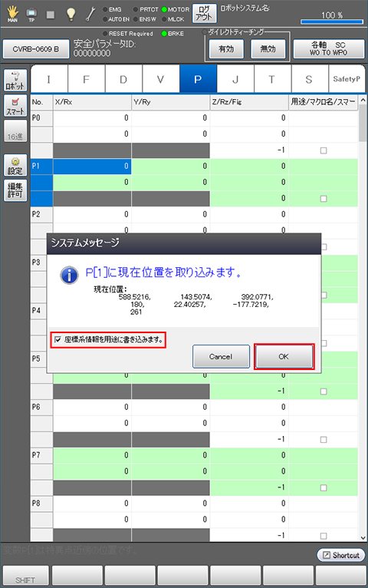Open the スマート sidebar button
The height and width of the screenshot is (588, 368).
15,105
